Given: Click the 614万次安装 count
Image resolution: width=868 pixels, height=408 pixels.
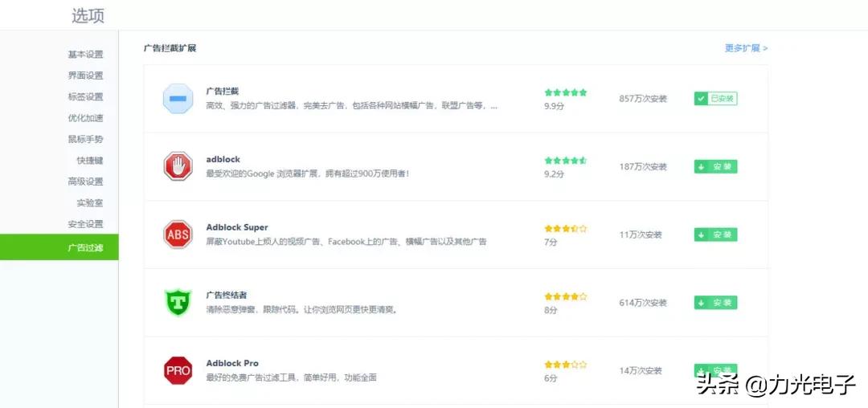Looking at the screenshot, I should tap(643, 303).
